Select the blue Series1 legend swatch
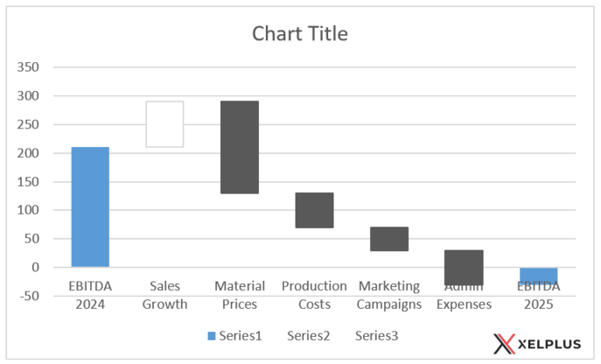 [x=211, y=336]
